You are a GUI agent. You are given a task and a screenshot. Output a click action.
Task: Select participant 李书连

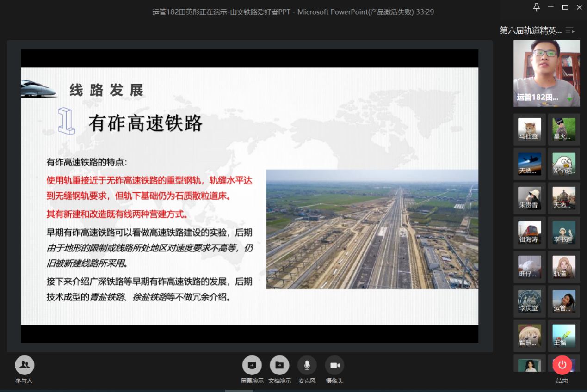click(564, 233)
